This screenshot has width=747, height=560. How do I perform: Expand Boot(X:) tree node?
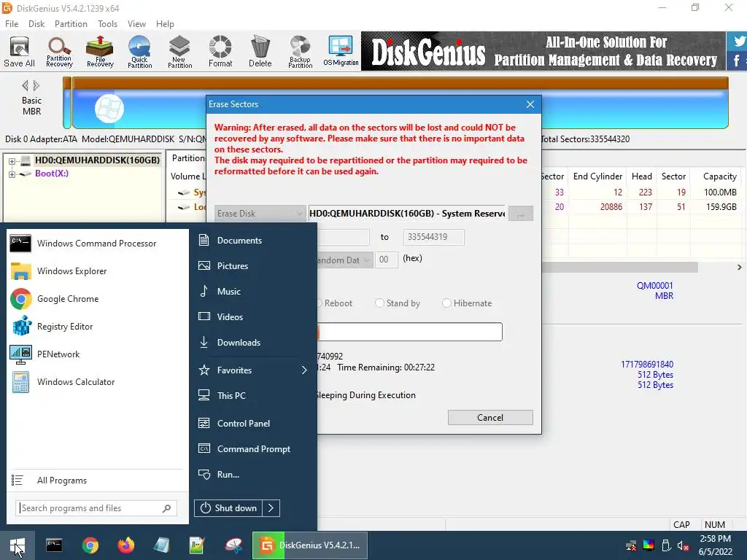(12, 174)
